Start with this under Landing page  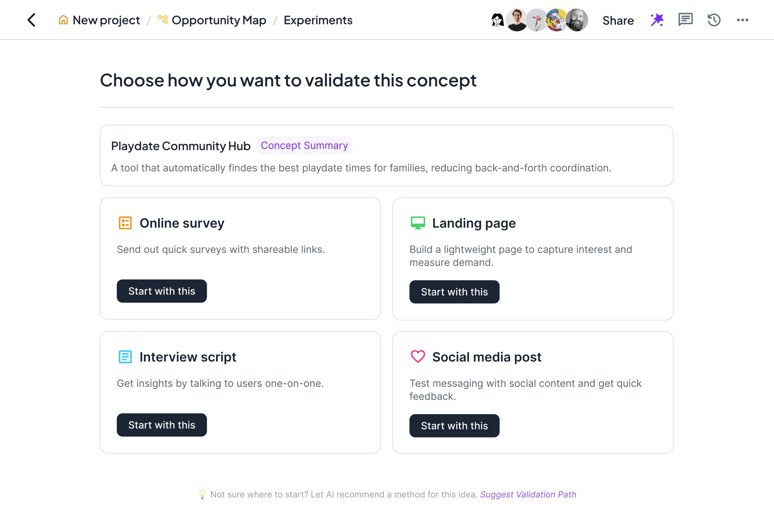tap(454, 292)
